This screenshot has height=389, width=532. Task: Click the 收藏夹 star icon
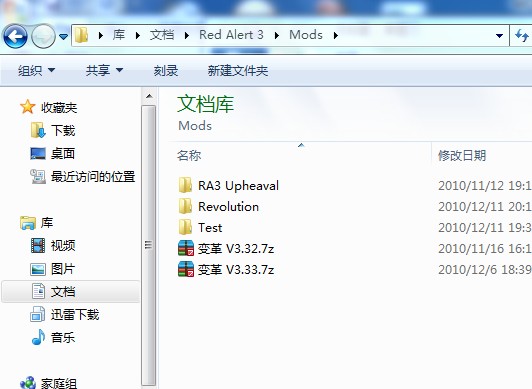27,107
